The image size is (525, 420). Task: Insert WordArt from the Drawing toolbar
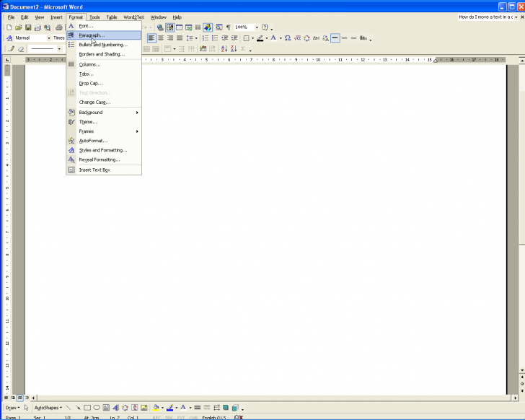tap(115, 408)
